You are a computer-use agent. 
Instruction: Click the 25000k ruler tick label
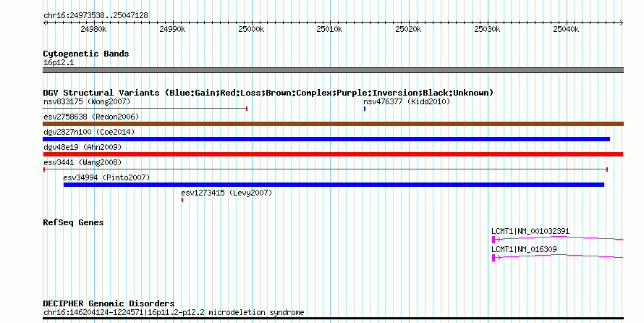(x=251, y=29)
